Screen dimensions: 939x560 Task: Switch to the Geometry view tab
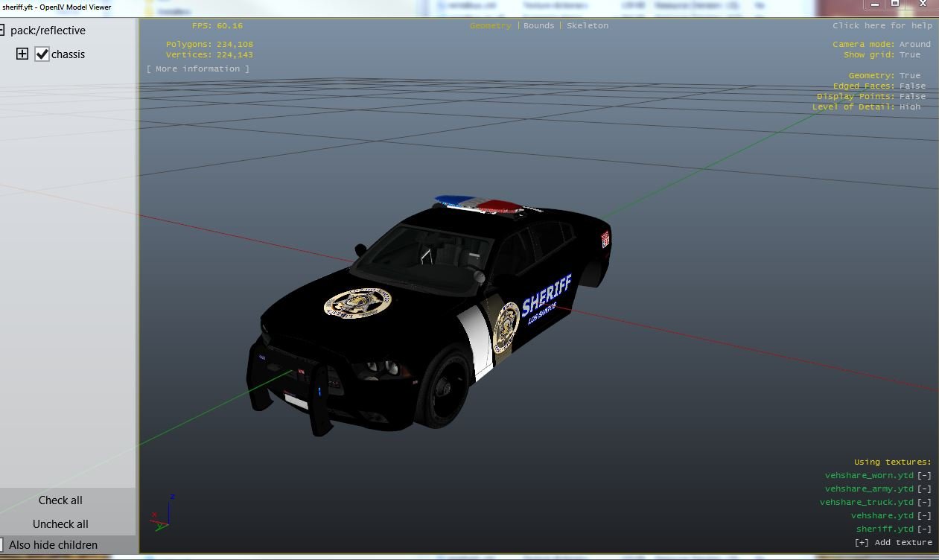click(491, 25)
